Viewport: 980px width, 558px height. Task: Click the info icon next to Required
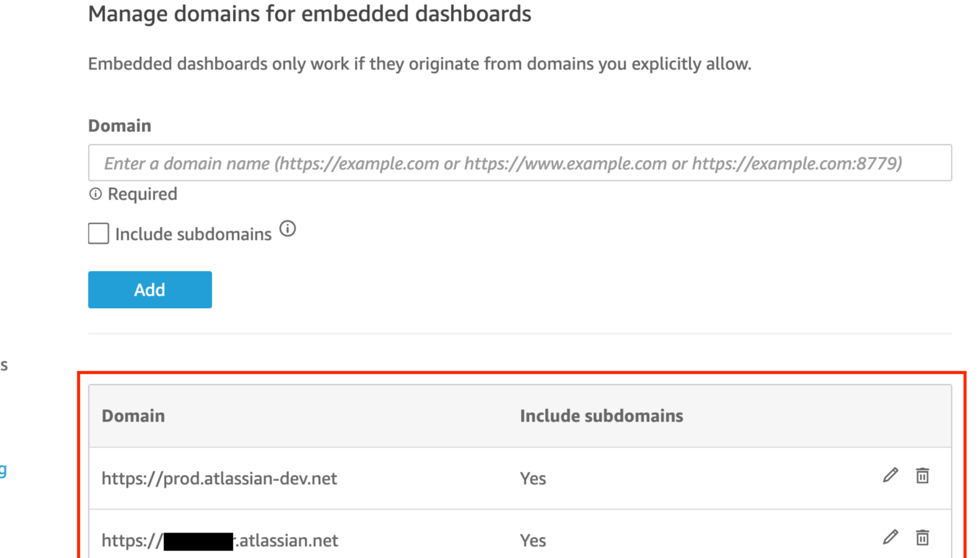click(x=95, y=194)
